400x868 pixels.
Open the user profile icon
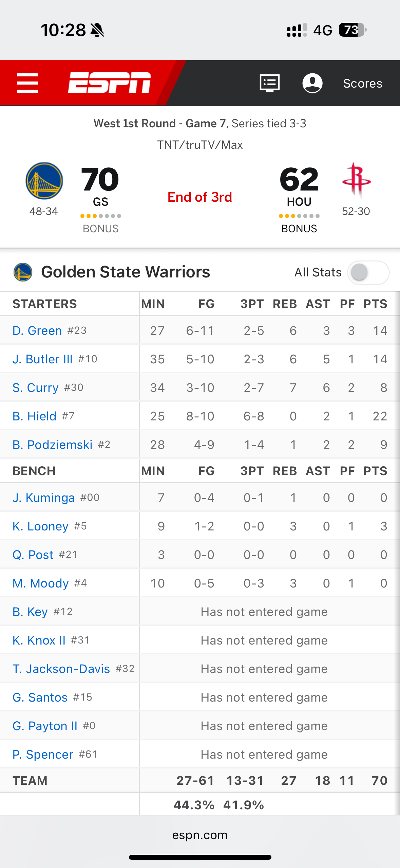[312, 83]
